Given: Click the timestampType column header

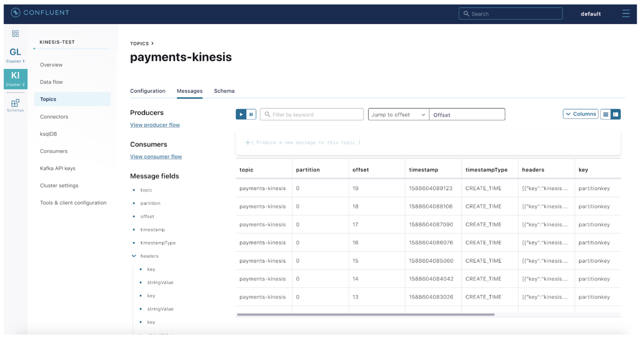Looking at the screenshot, I should click(x=486, y=170).
